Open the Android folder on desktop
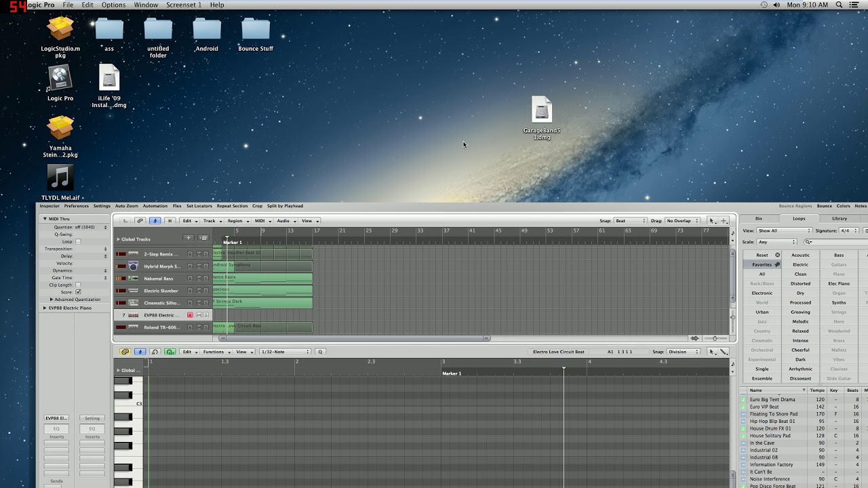The width and height of the screenshot is (868, 488). coord(207,29)
